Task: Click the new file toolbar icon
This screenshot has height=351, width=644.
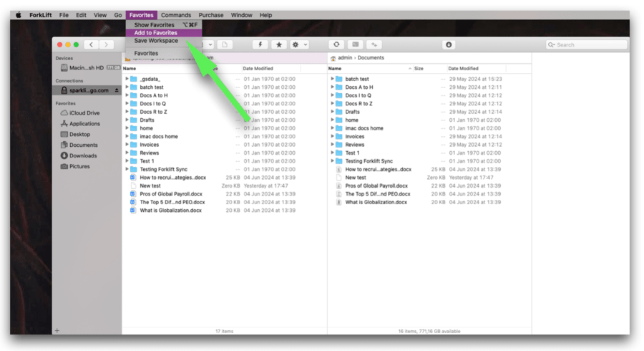Action: tap(225, 44)
